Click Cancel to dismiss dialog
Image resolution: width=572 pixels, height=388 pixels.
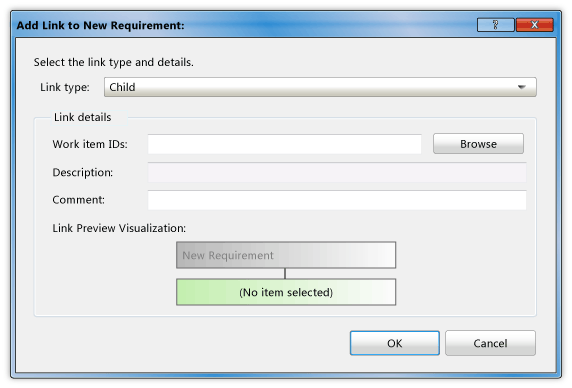(490, 343)
